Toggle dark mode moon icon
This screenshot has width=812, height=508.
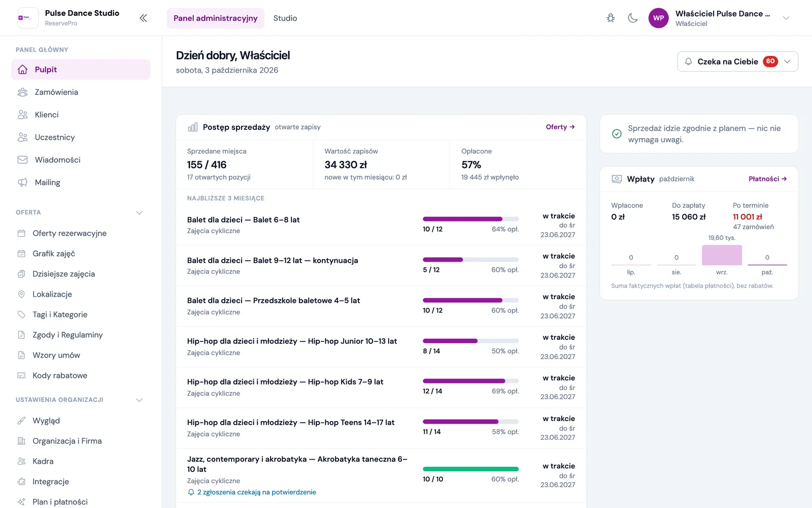point(633,18)
